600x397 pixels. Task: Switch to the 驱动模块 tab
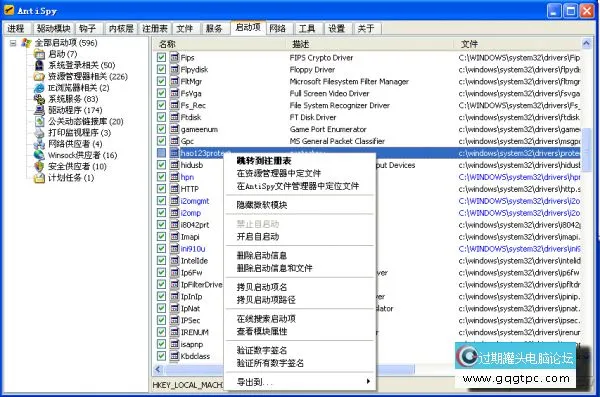(54, 28)
